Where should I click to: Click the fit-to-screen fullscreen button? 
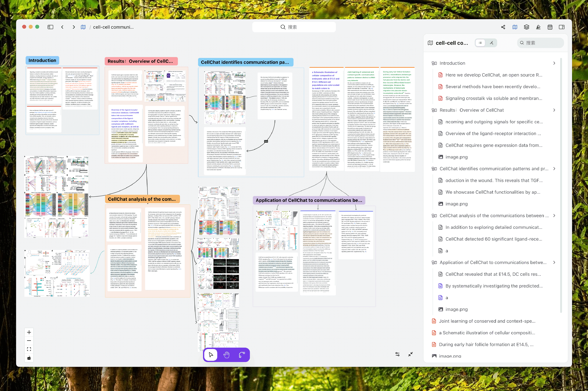coord(29,349)
